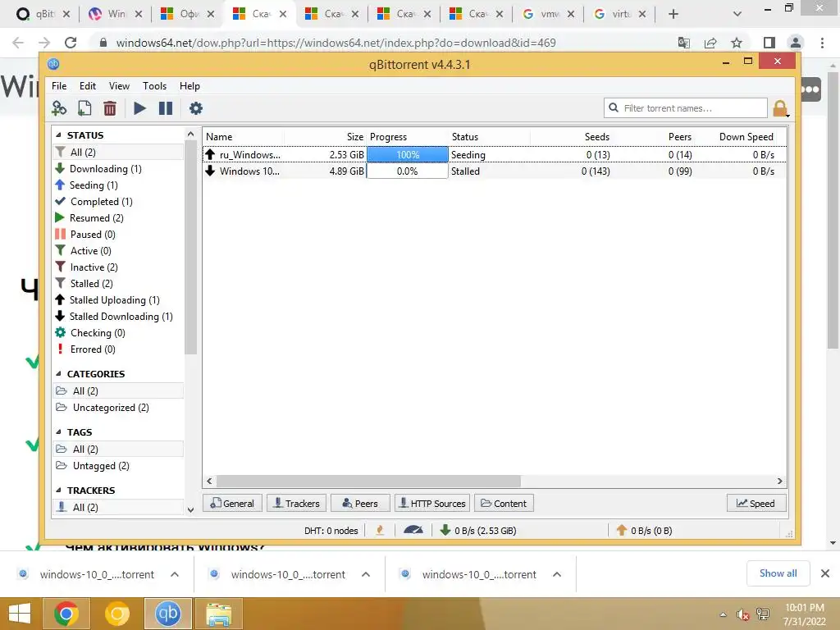840x630 pixels.
Task: Select the Stalled (2) status filter
Action: (x=92, y=283)
